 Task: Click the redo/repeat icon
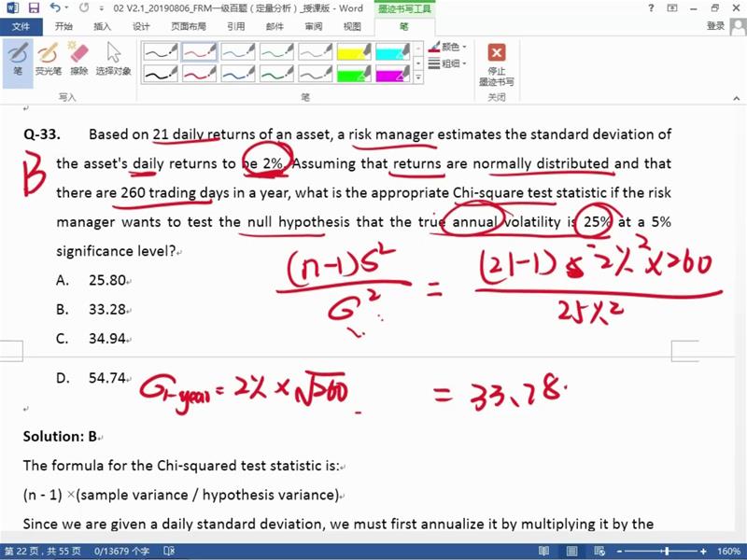84,8
